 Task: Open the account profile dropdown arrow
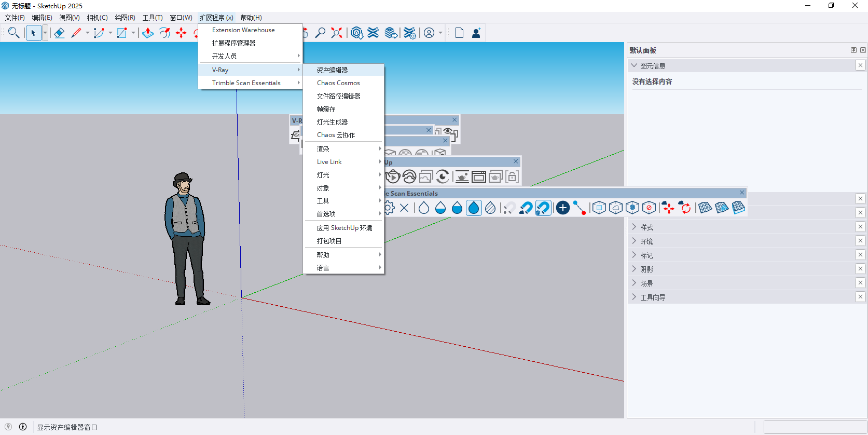pyautogui.click(x=440, y=33)
